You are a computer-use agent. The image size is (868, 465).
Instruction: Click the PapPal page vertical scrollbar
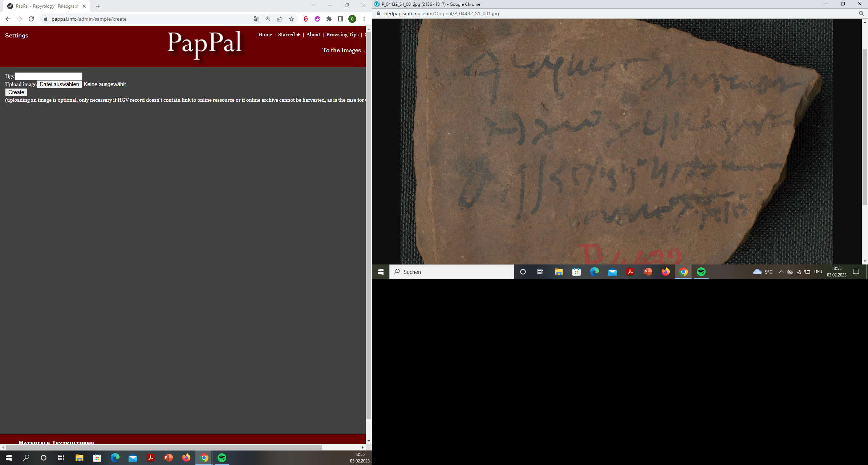coord(369,225)
